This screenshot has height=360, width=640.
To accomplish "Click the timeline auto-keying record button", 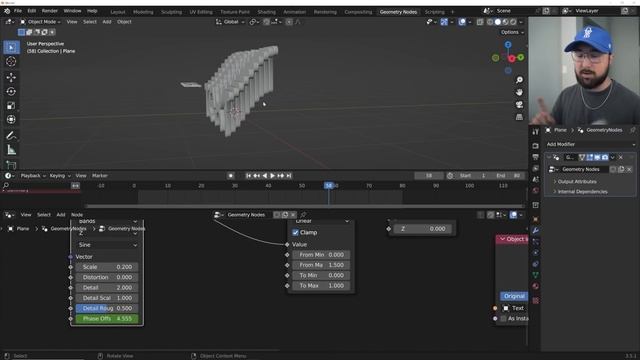I will pyautogui.click(x=231, y=176).
